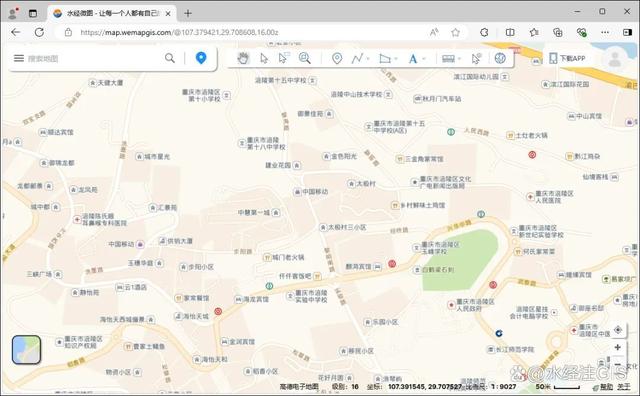Select the pan hand tool

click(243, 58)
